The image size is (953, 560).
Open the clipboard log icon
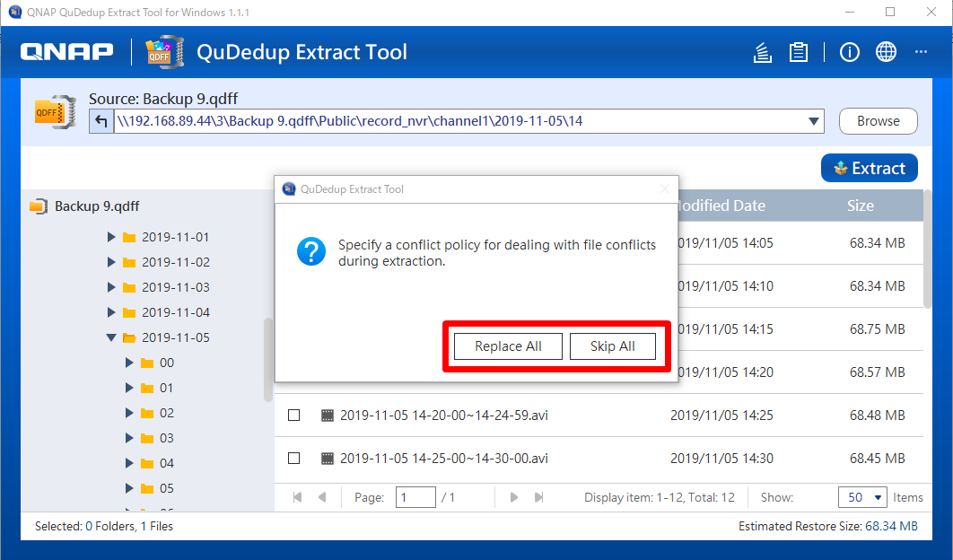coord(798,52)
